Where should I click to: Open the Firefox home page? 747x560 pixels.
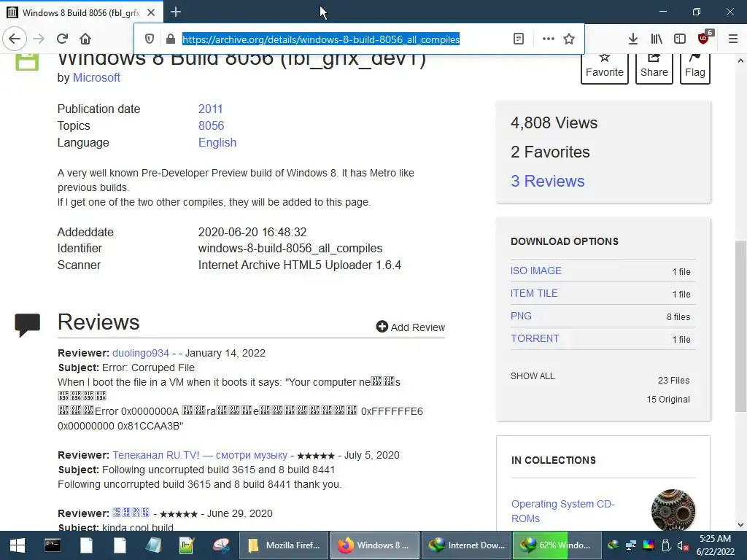click(85, 39)
